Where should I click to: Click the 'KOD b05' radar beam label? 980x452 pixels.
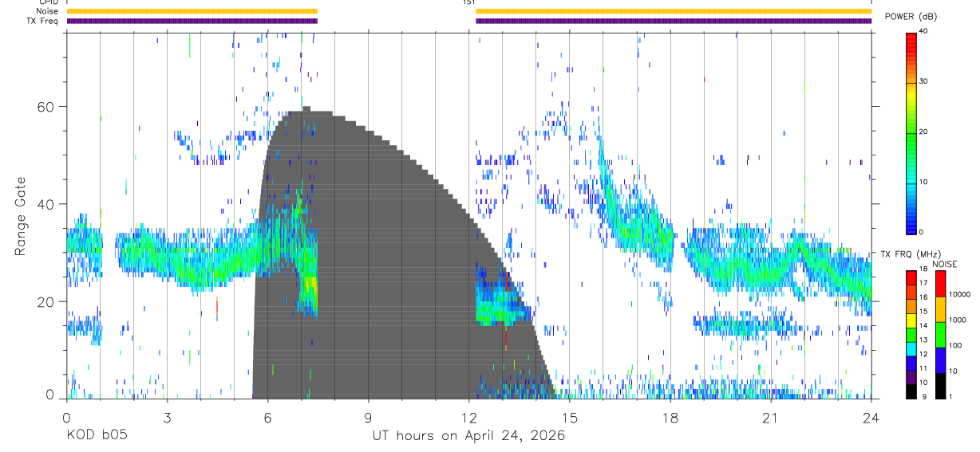(x=96, y=436)
